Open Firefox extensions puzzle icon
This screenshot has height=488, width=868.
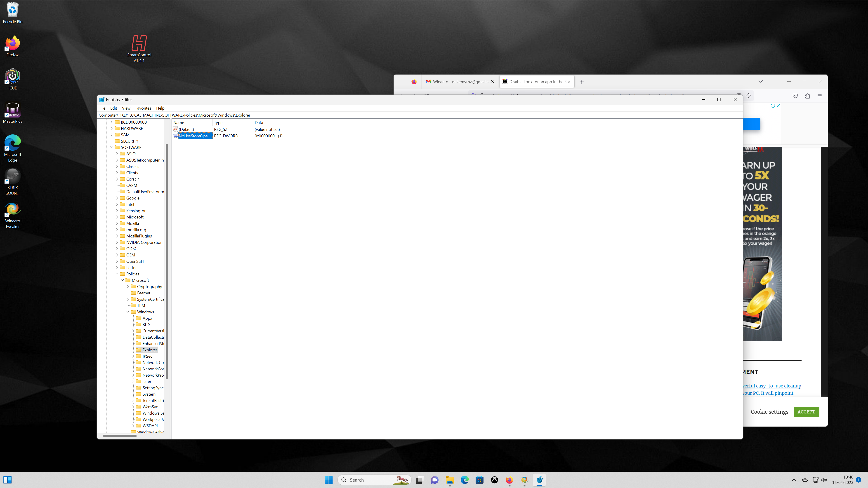pyautogui.click(x=807, y=96)
